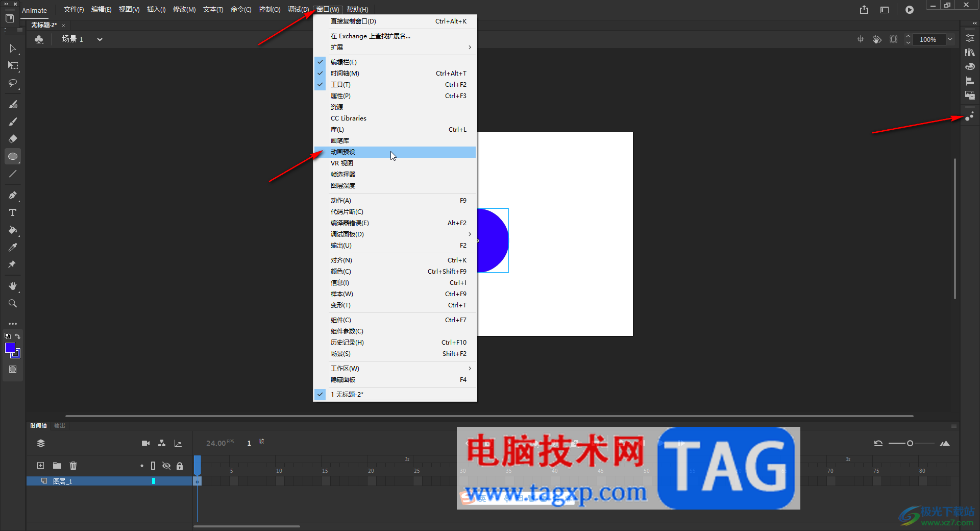Select the Line tool
Screen dimensions: 980x531
point(13,174)
